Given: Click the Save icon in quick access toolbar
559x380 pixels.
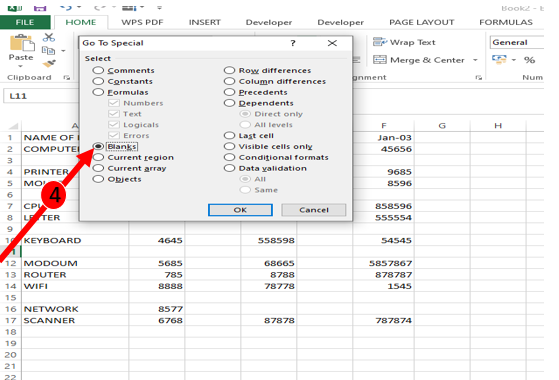Looking at the screenshot, I should (x=40, y=7).
